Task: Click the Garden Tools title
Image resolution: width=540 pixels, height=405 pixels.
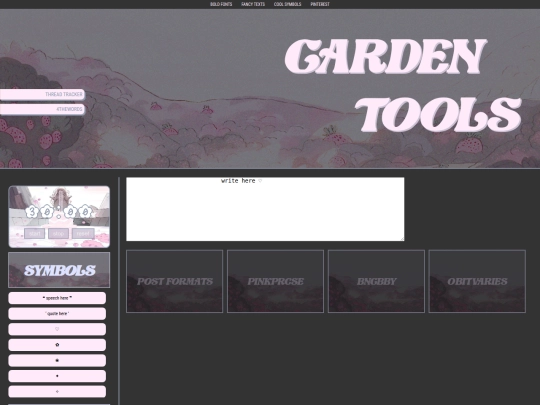Action: (x=403, y=85)
